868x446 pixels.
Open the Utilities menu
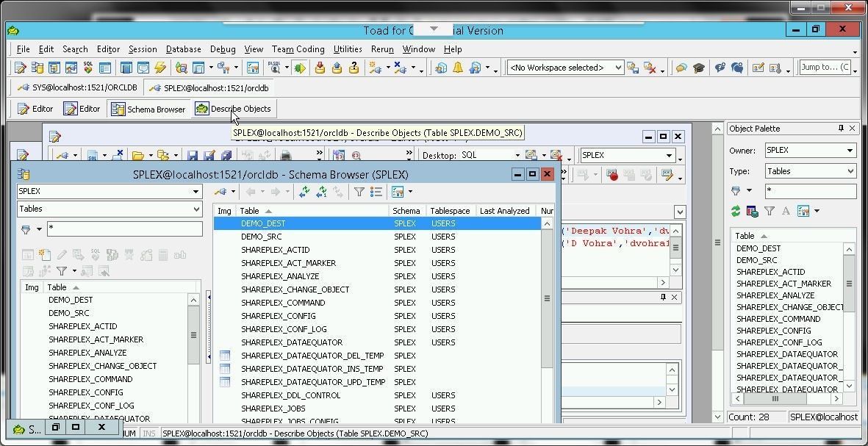pos(348,49)
